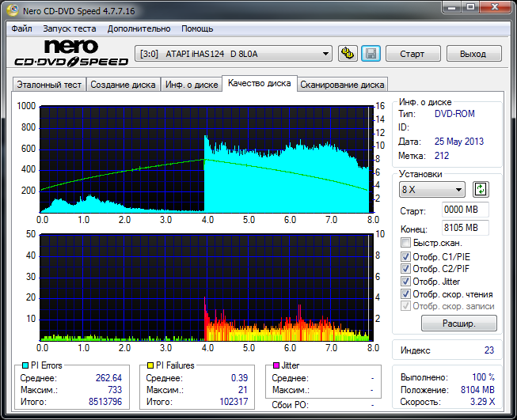
Task: Click the Положение 8104 MB value
Action: [477, 390]
